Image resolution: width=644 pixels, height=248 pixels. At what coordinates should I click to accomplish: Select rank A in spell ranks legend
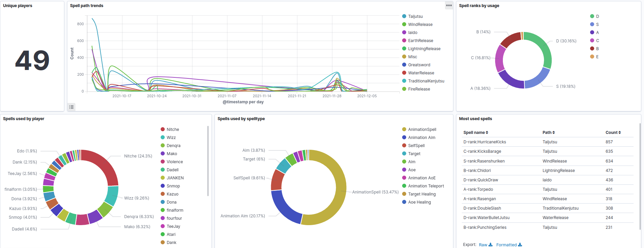(598, 33)
